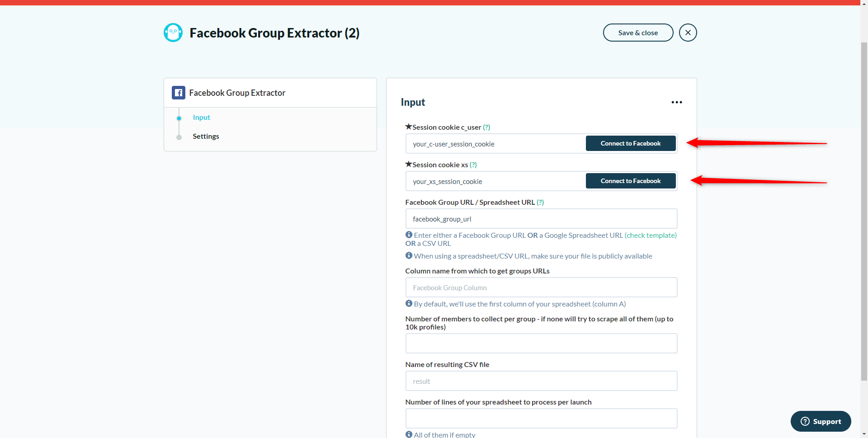
Task: Click the Facebook Group Extractor sidebar title
Action: 237,93
